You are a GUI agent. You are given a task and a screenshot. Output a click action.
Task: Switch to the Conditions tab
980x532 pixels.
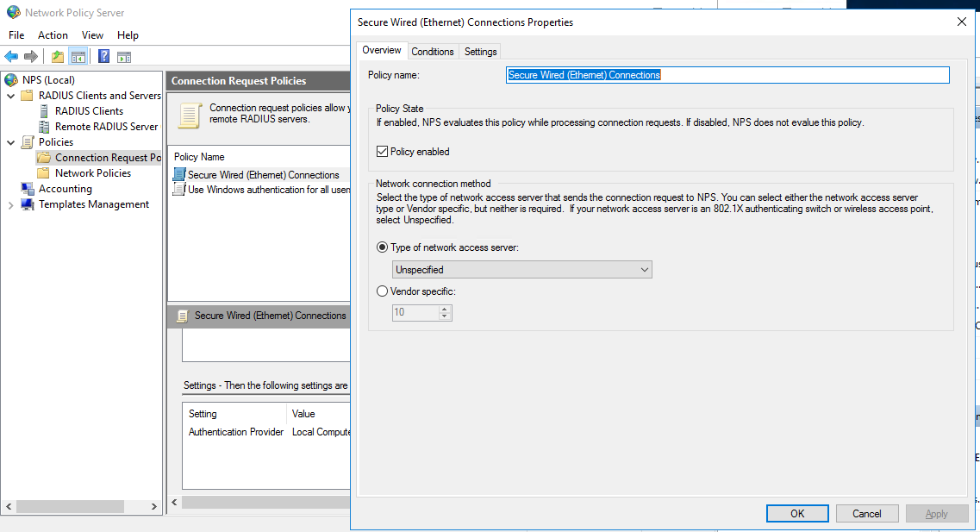click(433, 51)
